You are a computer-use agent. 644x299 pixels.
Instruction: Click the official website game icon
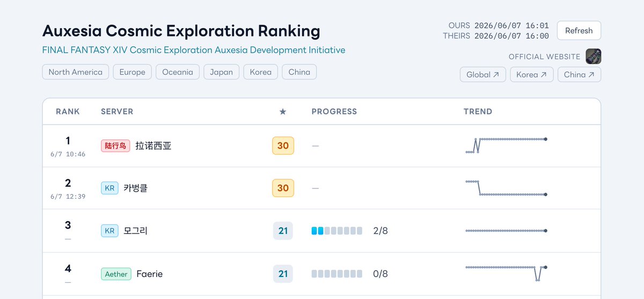coord(593,56)
